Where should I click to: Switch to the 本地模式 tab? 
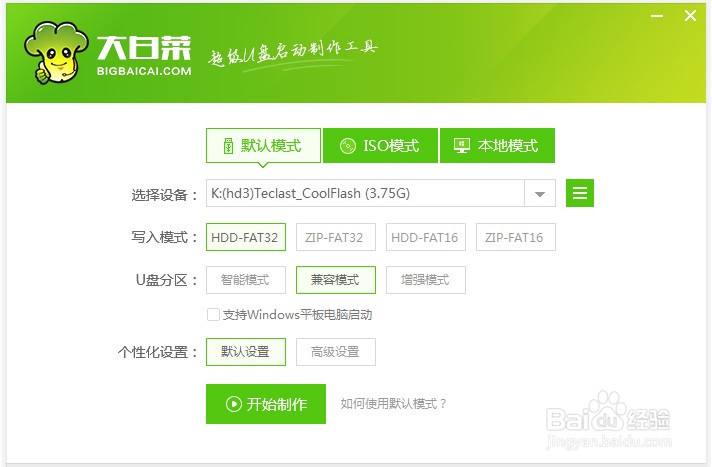tap(498, 146)
